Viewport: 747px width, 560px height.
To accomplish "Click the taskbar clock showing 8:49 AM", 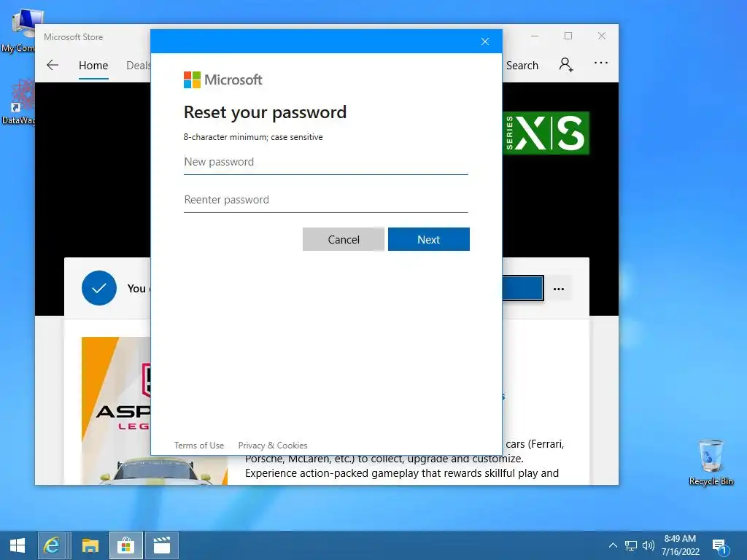I will point(681,545).
